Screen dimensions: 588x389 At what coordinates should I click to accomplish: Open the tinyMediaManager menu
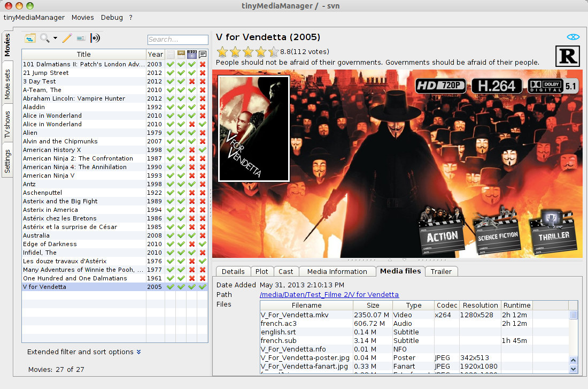point(34,17)
